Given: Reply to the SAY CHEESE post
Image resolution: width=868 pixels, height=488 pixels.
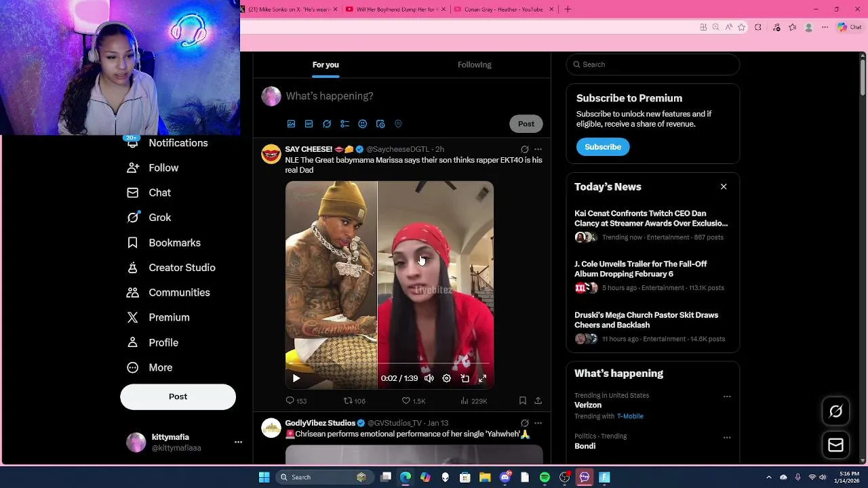Looking at the screenshot, I should coord(296,401).
